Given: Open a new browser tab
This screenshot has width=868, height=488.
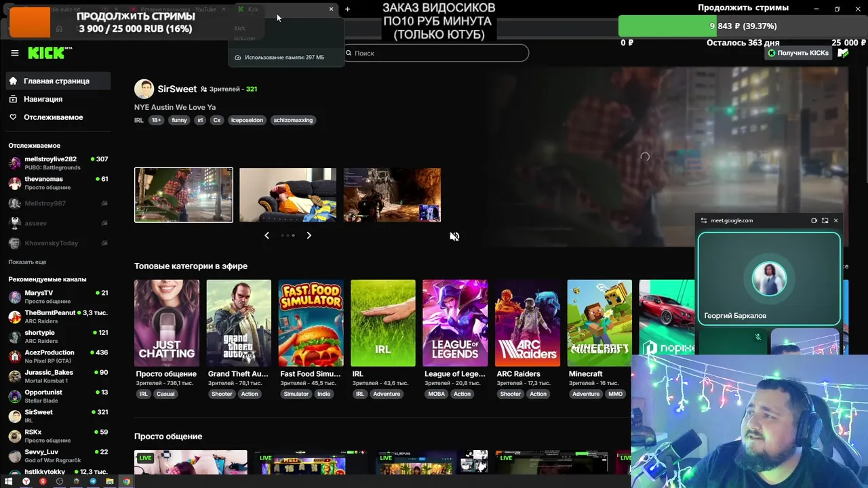Looking at the screenshot, I should coord(347,9).
